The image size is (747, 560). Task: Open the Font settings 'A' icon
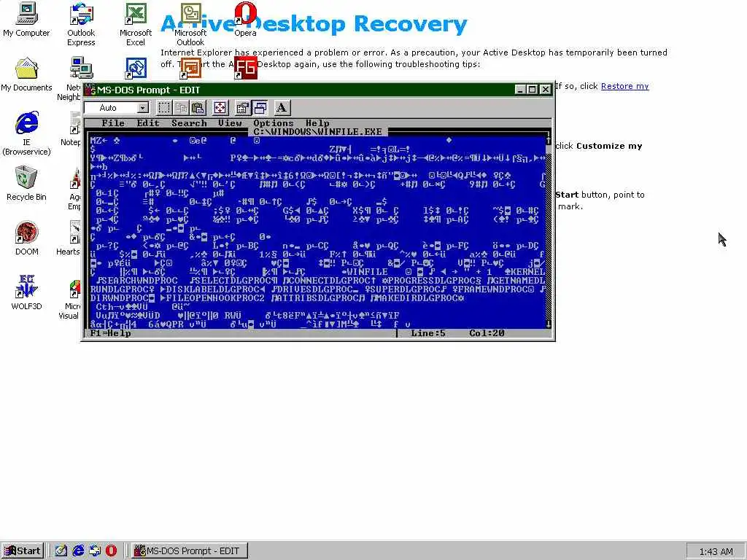click(282, 108)
